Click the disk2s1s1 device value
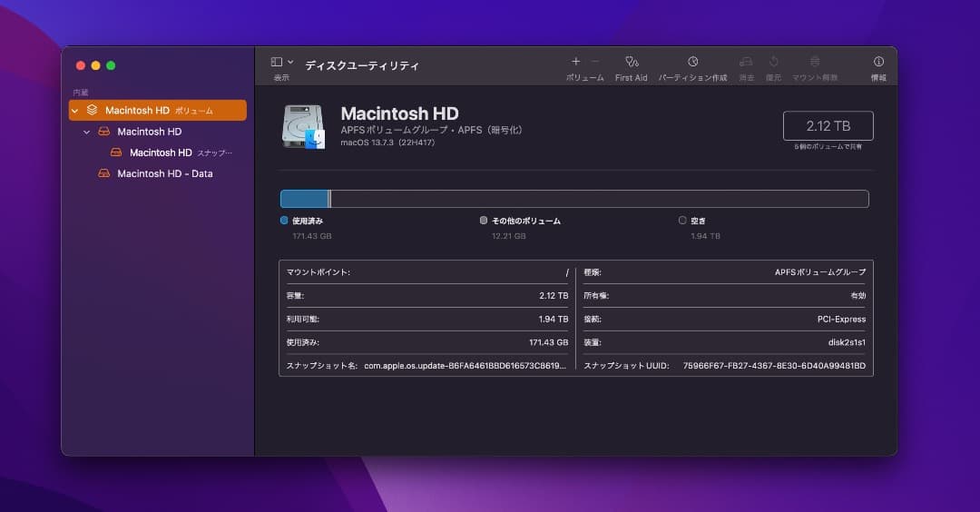The image size is (980, 512). pyautogui.click(x=847, y=342)
